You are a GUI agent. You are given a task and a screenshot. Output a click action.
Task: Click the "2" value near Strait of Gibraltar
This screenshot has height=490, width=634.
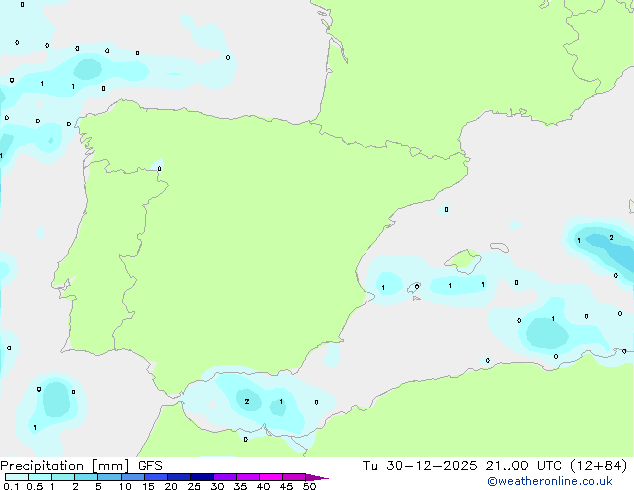click(247, 401)
